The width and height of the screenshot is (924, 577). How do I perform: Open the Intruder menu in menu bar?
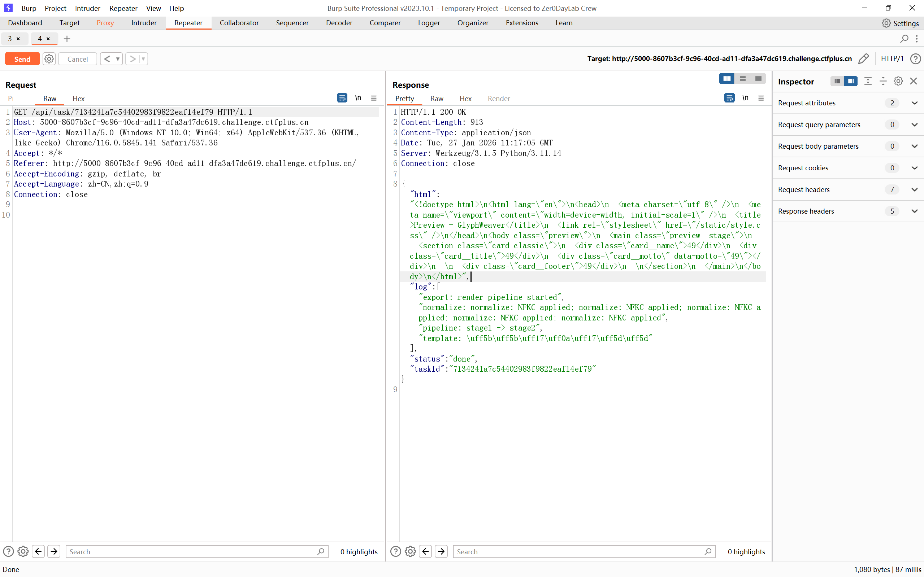pos(87,8)
